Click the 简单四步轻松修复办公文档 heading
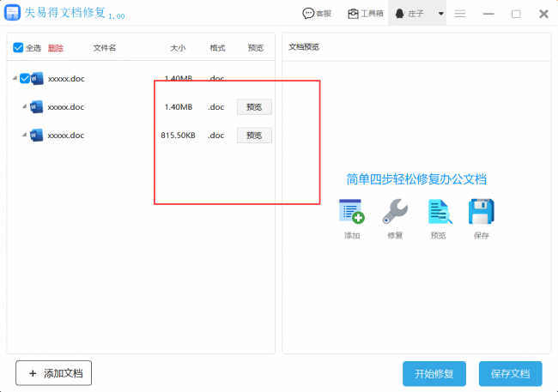Screen dimensions: 558x392 (416, 179)
